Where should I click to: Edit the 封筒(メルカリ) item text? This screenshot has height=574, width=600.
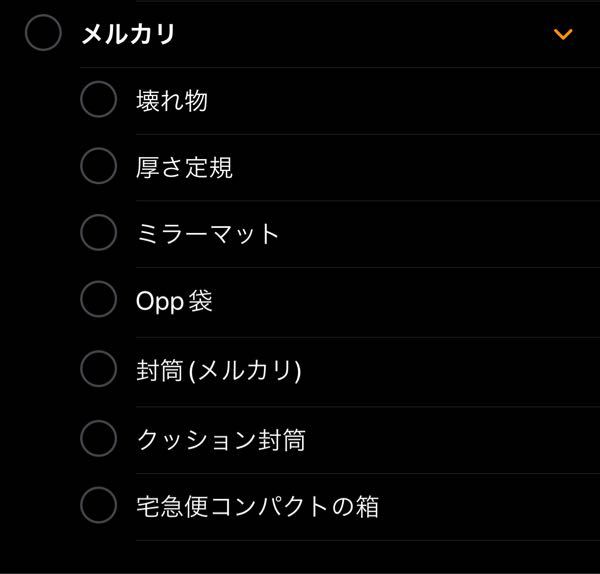[x=219, y=370]
